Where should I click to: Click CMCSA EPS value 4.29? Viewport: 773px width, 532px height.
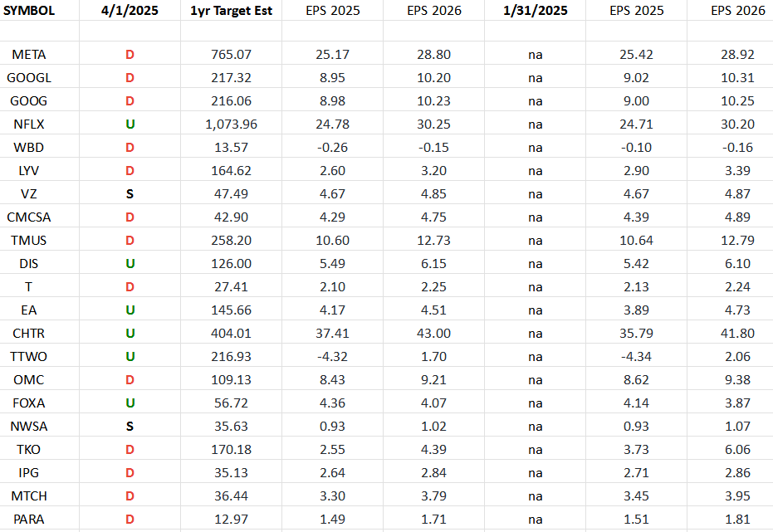click(332, 217)
